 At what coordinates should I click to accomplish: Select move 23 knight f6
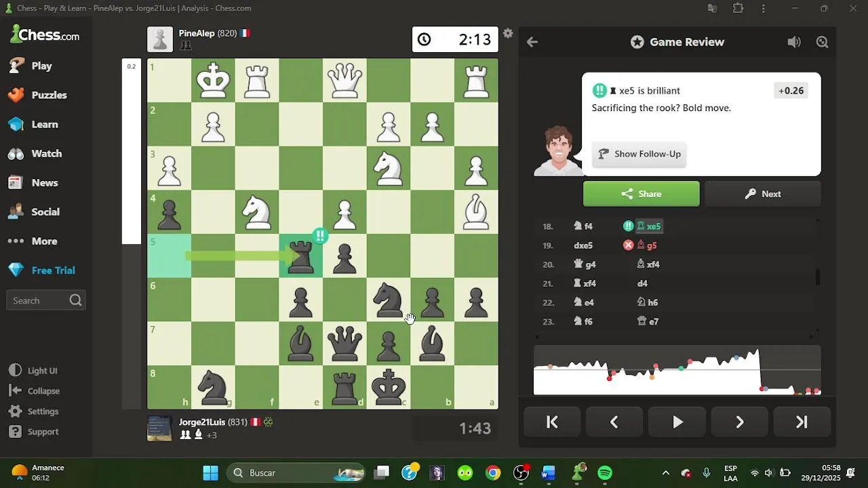point(583,321)
